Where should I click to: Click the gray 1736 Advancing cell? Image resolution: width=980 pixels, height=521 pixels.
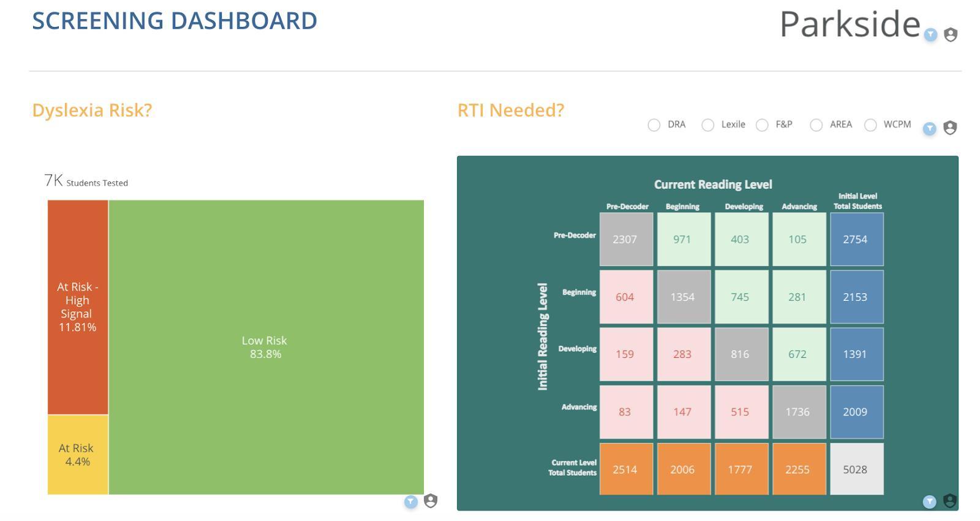pos(799,412)
